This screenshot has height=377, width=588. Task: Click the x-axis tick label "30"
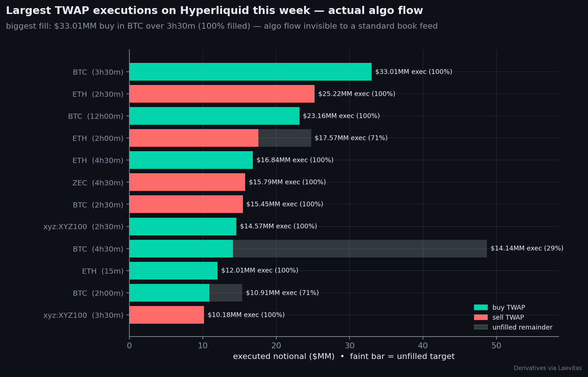click(349, 346)
